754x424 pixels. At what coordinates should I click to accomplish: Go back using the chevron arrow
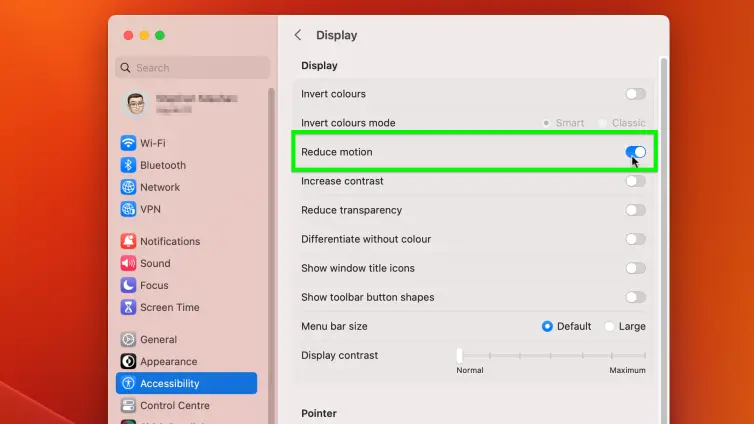tap(298, 35)
